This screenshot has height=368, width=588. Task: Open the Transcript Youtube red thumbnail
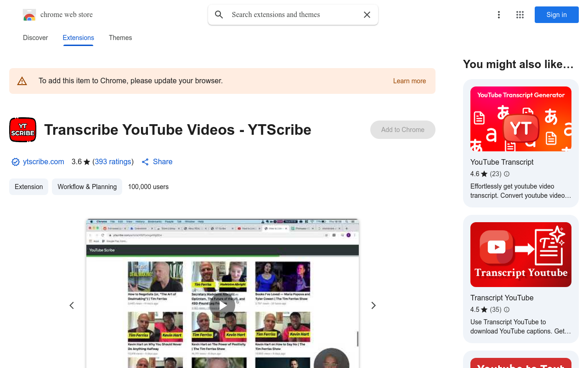point(521,254)
